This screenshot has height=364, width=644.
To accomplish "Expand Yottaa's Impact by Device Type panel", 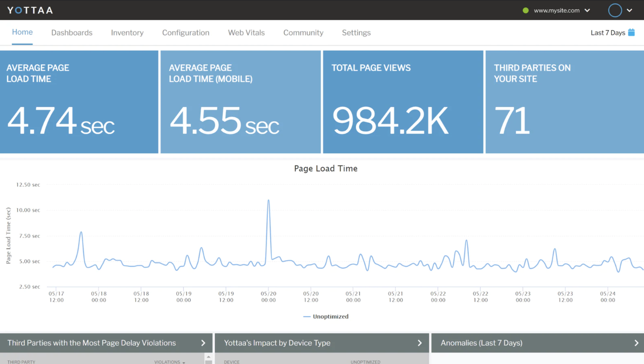I will tap(419, 343).
